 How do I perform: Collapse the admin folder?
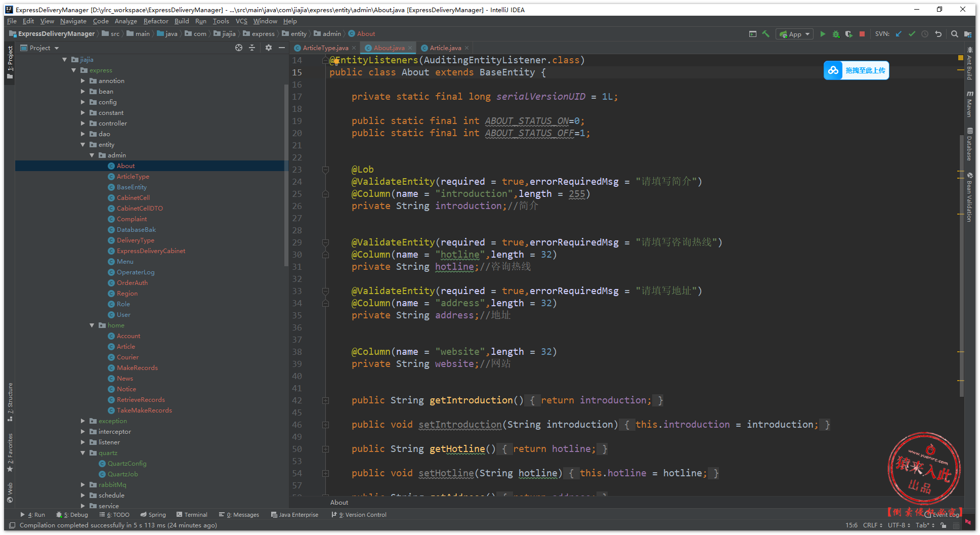tap(92, 155)
